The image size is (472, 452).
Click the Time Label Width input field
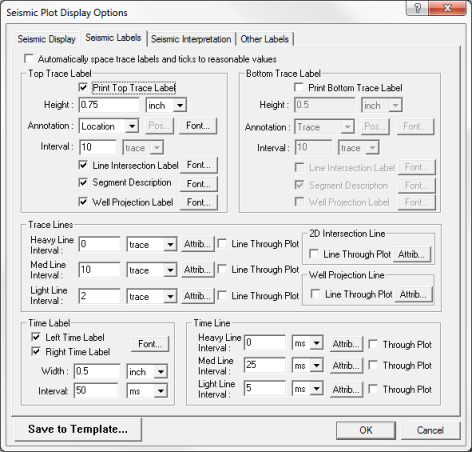click(x=97, y=371)
